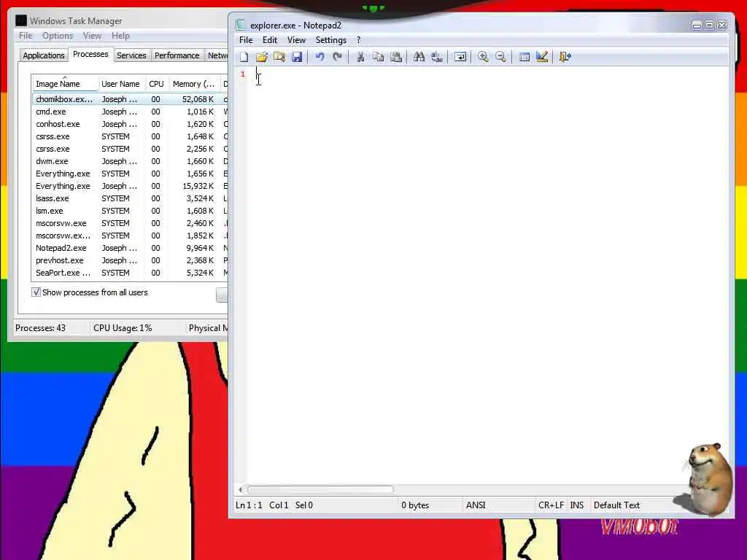The width and height of the screenshot is (747, 560).
Task: Open Task Manager Options menu
Action: click(58, 36)
